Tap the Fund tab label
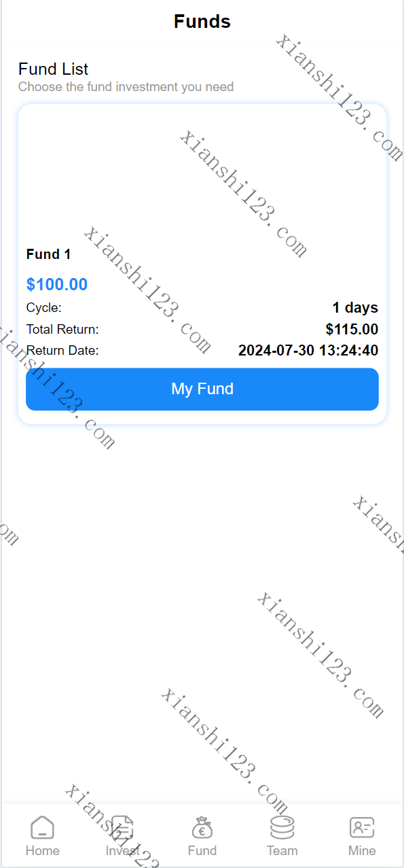404x868 pixels. click(202, 850)
